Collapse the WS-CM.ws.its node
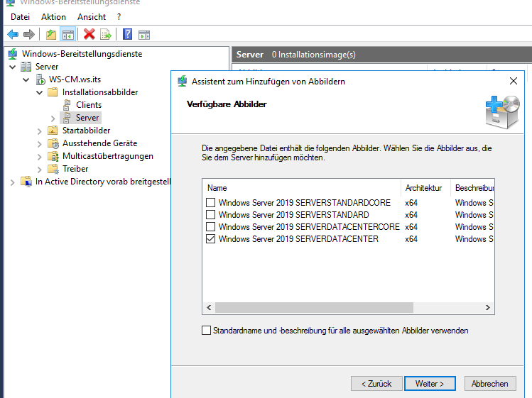The image size is (532, 398). pyautogui.click(x=26, y=79)
